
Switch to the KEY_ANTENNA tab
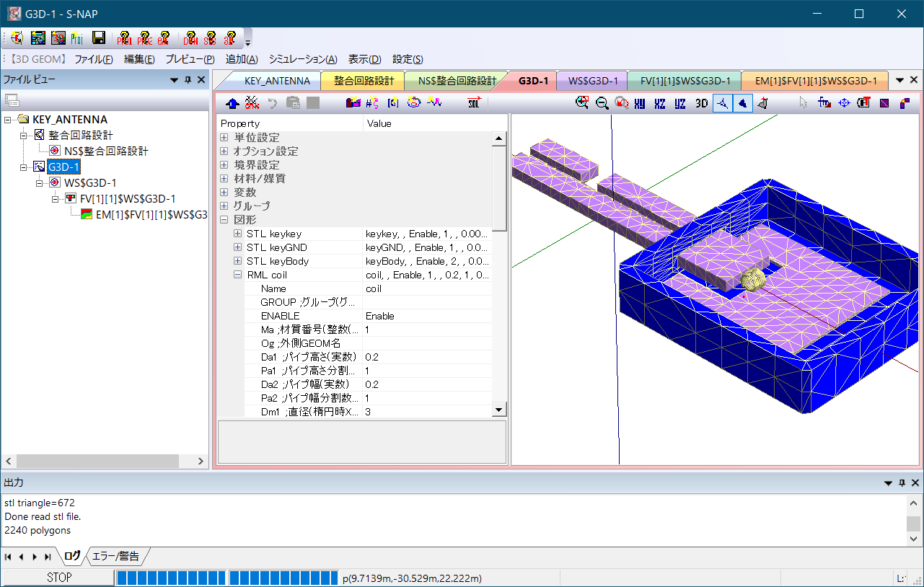[x=277, y=81]
